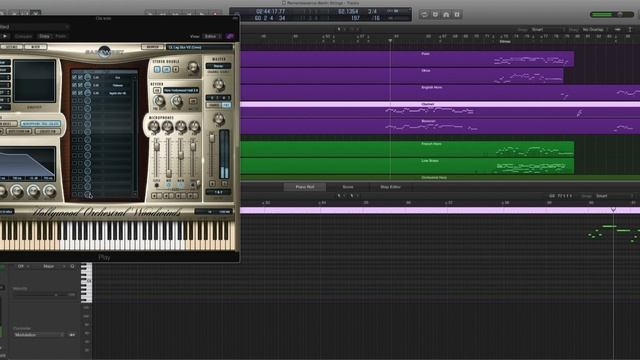This screenshot has width=640, height=360.
Task: Click the Piano Roll playhead marker
Action: [613, 209]
